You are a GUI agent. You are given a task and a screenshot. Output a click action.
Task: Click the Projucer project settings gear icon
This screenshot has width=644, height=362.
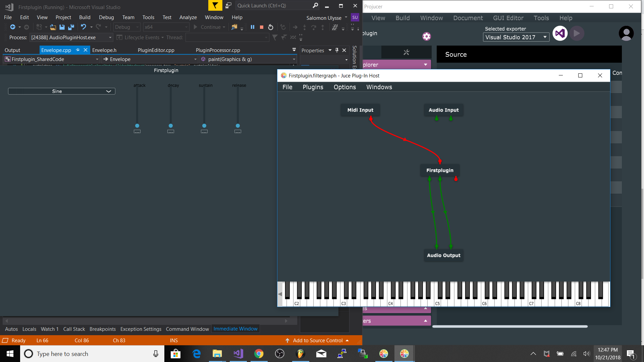[x=426, y=36]
